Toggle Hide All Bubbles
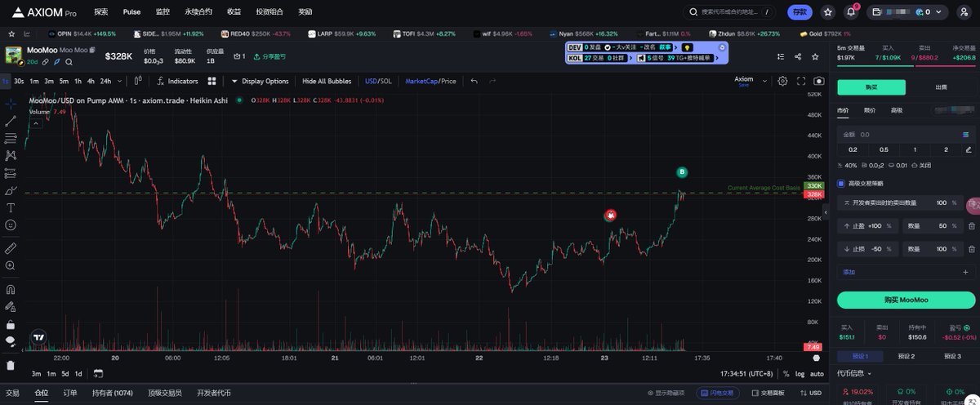The height and width of the screenshot is (405, 980). click(327, 81)
